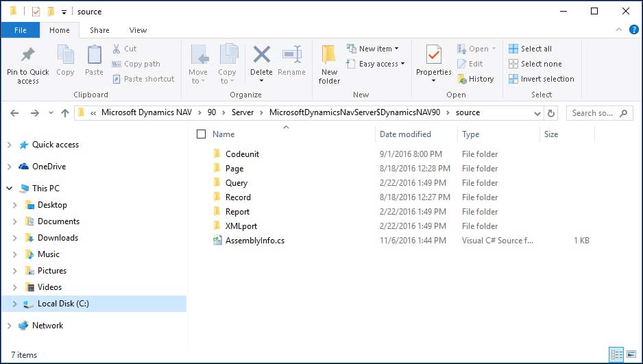
Task: Switch to the View ribbon tab
Action: (x=138, y=30)
